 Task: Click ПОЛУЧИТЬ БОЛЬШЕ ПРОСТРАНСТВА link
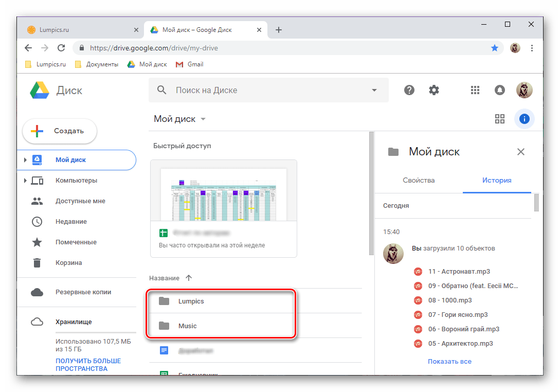tap(88, 365)
